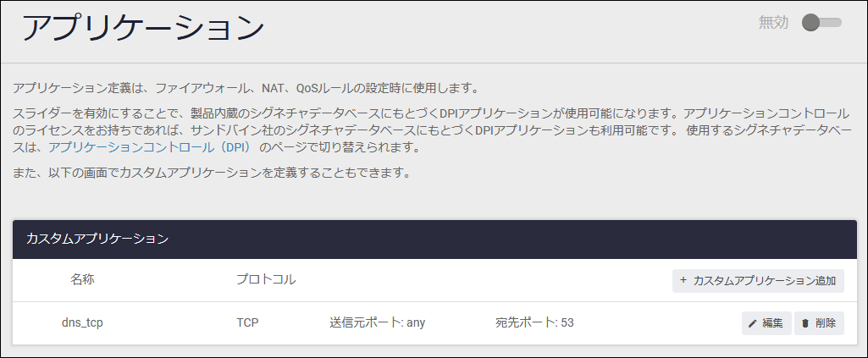This screenshot has height=358, width=868.
Task: Click アプリケーション page title
Action: click(143, 28)
